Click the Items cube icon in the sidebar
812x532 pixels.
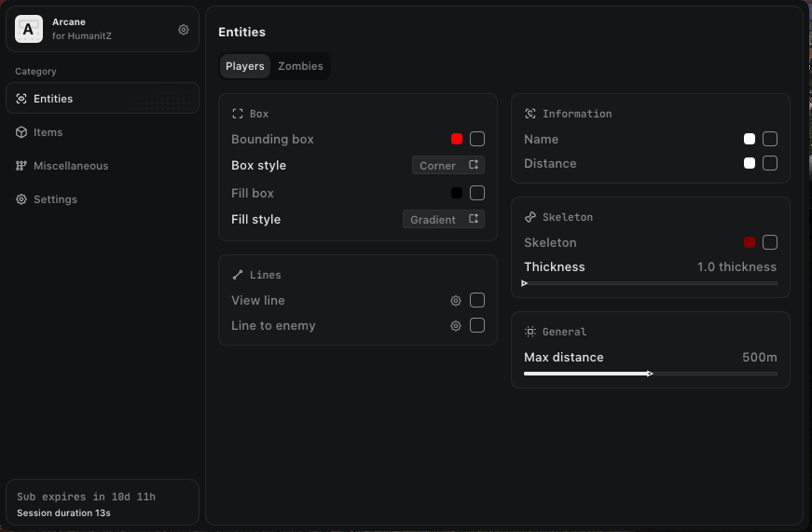(21, 132)
